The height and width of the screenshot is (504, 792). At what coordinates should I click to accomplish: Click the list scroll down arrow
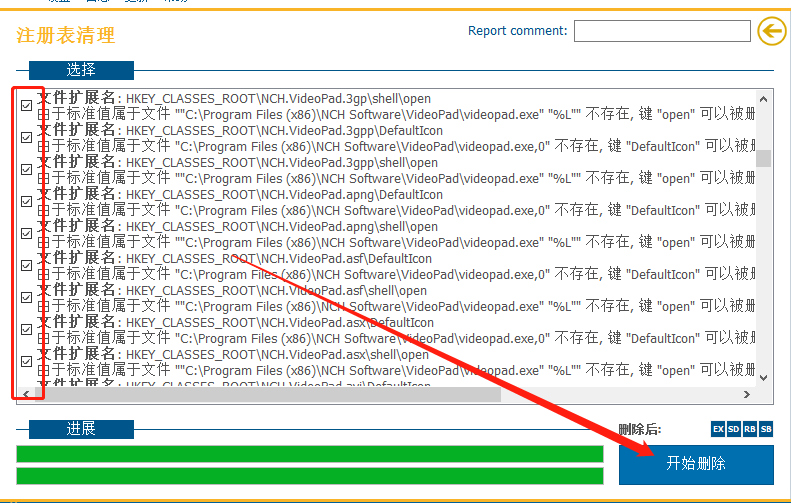click(763, 378)
